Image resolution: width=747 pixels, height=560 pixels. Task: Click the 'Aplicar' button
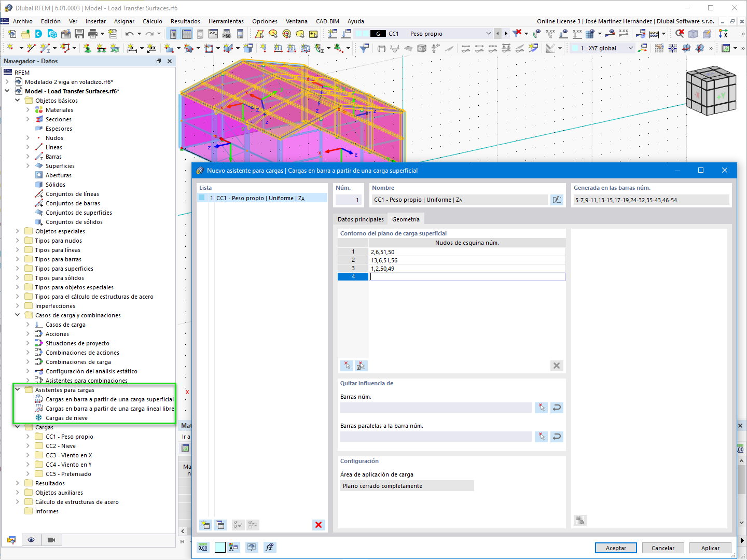710,548
